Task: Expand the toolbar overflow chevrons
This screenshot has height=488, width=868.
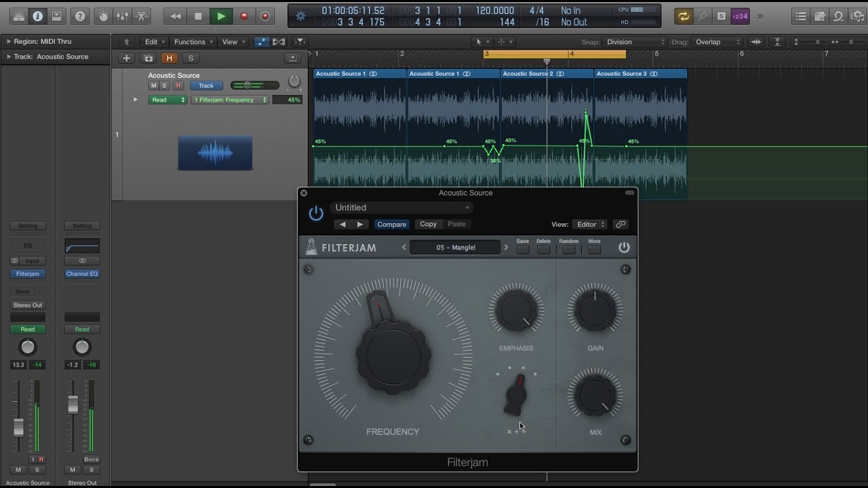Action: (760, 16)
